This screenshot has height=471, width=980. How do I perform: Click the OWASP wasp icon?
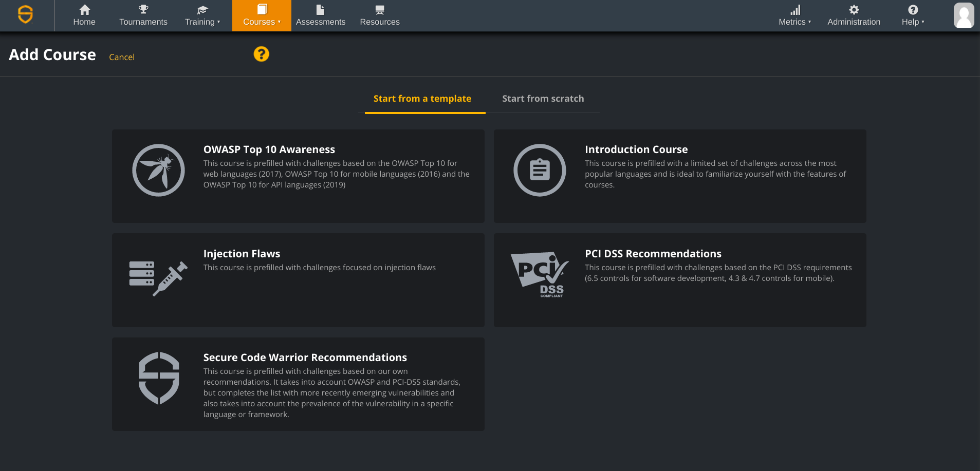[158, 170]
